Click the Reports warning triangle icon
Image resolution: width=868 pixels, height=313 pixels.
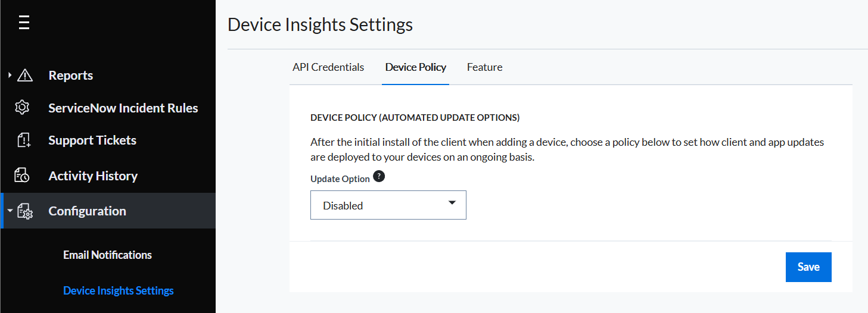[x=25, y=76]
